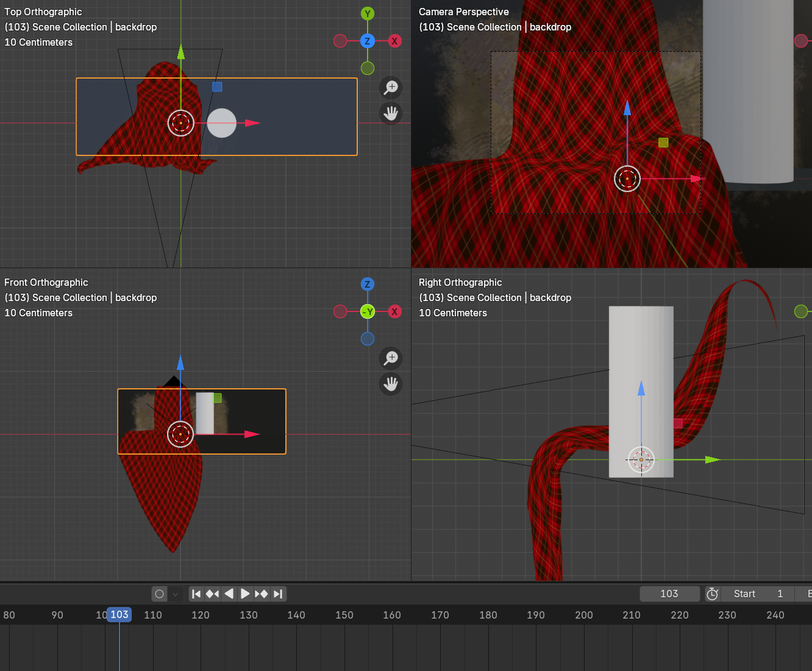This screenshot has width=812, height=671.
Task: Click the green axis circle in Right Orthographic view corner
Action: (x=801, y=311)
